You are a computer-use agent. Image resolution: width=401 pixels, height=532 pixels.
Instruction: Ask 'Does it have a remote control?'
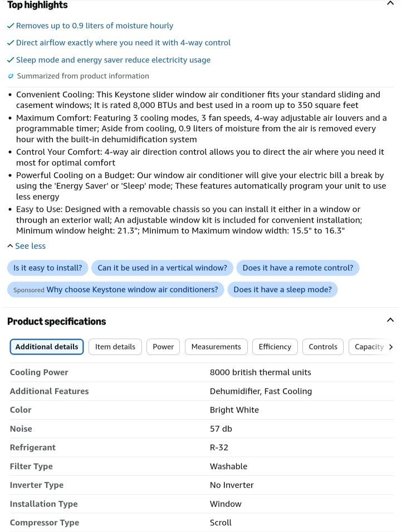pos(298,268)
